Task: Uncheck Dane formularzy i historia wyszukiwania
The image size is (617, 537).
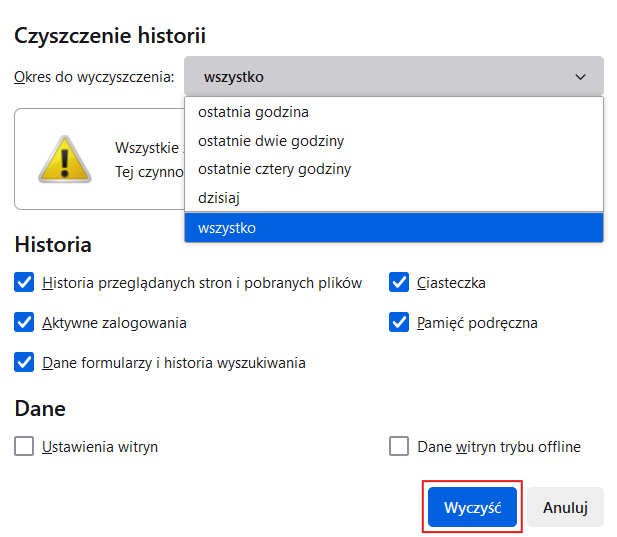Action: (x=24, y=362)
